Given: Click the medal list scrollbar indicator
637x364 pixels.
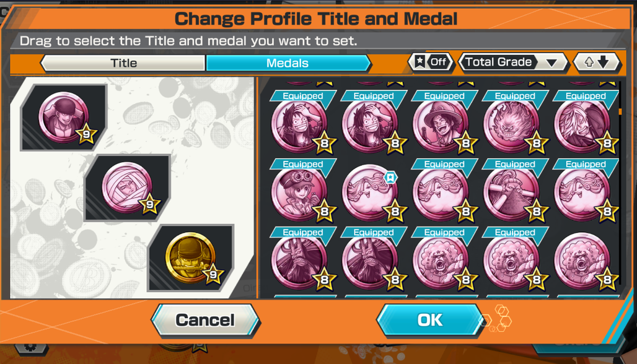Looking at the screenshot, I should (620, 111).
